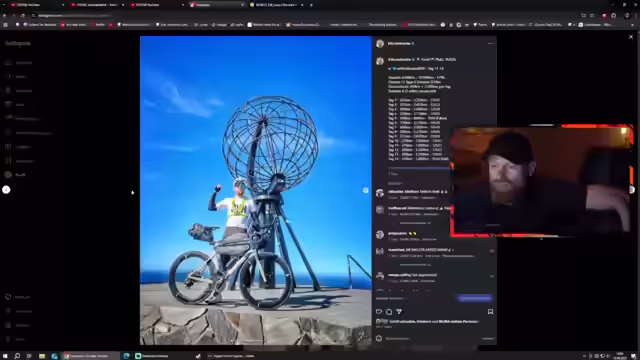Open the first commenter's profile picture

pos(380,193)
